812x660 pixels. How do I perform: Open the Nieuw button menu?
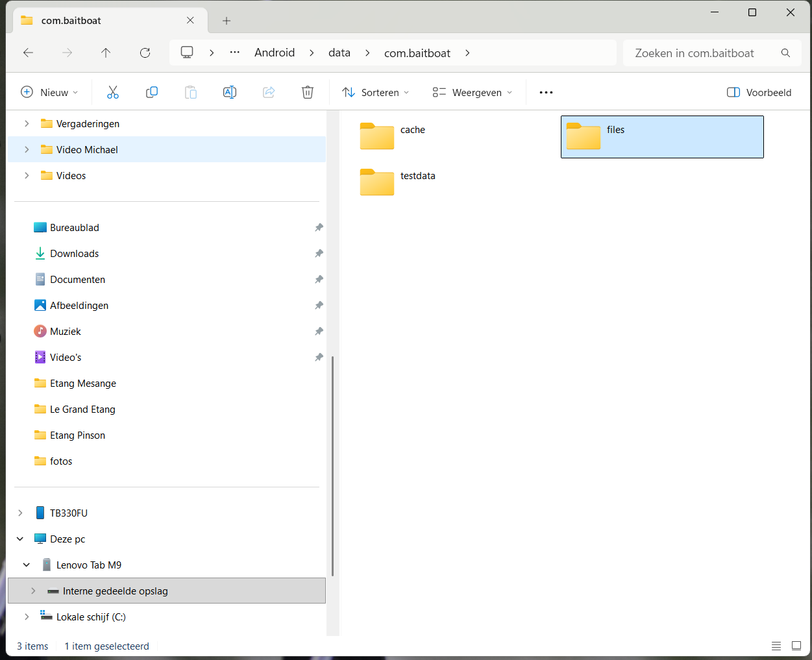(50, 92)
